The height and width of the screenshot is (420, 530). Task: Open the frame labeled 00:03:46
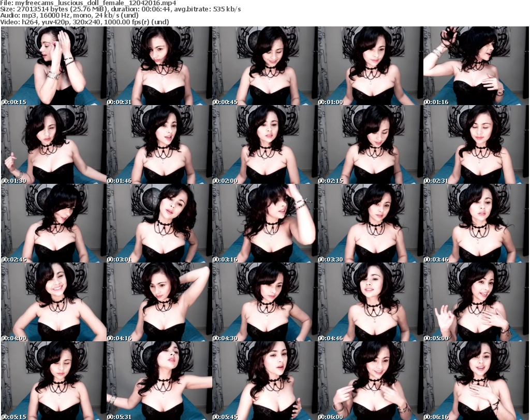click(476, 223)
